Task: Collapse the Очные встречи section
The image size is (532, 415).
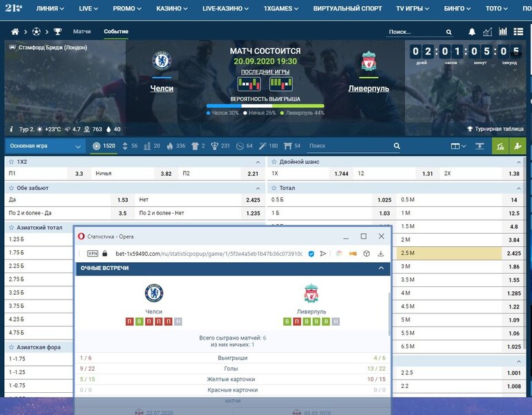Action: point(379,267)
